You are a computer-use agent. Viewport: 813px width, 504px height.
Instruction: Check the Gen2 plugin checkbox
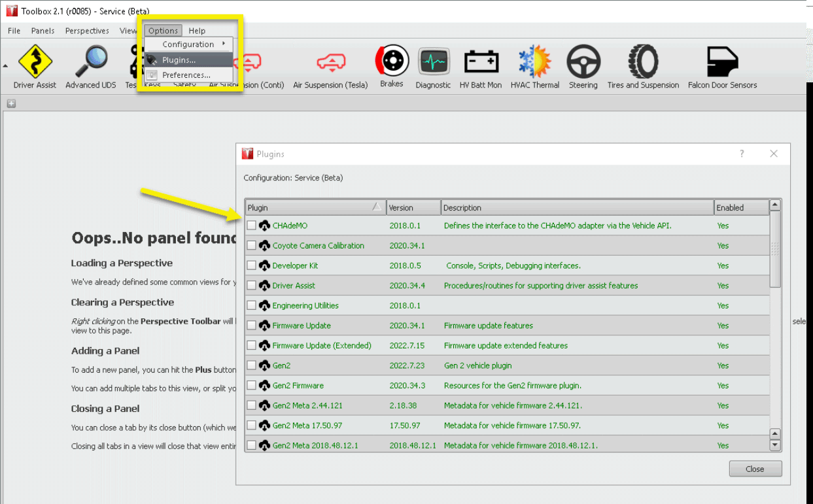252,365
